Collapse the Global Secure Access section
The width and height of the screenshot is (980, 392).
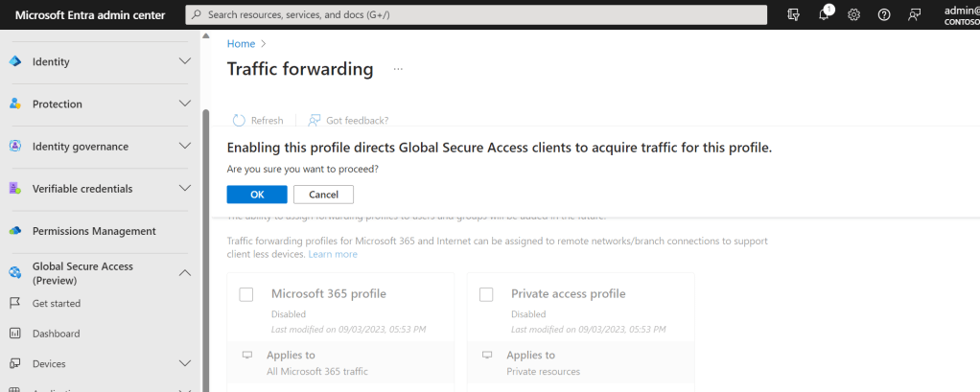186,273
